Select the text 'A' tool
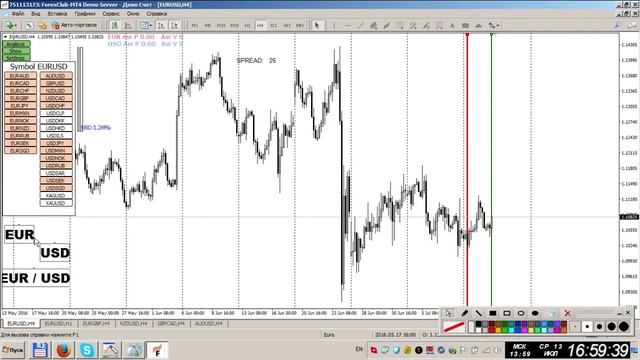 [452, 25]
